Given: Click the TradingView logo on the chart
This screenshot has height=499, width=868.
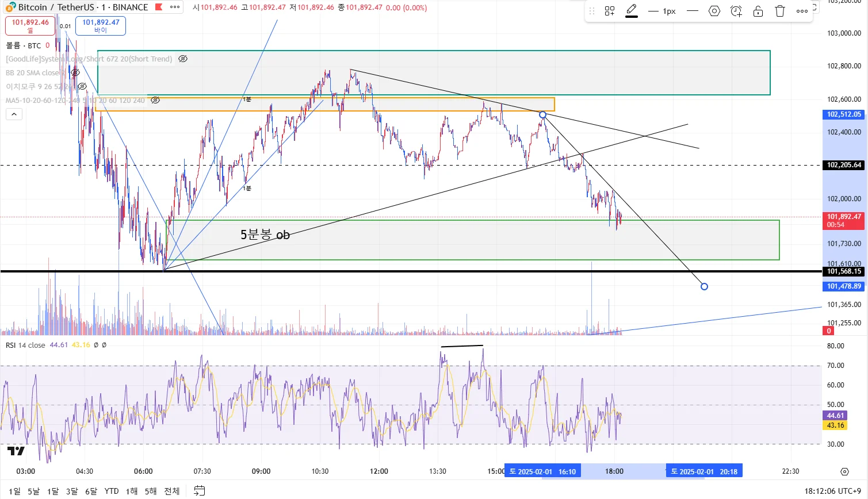Looking at the screenshot, I should (x=16, y=451).
